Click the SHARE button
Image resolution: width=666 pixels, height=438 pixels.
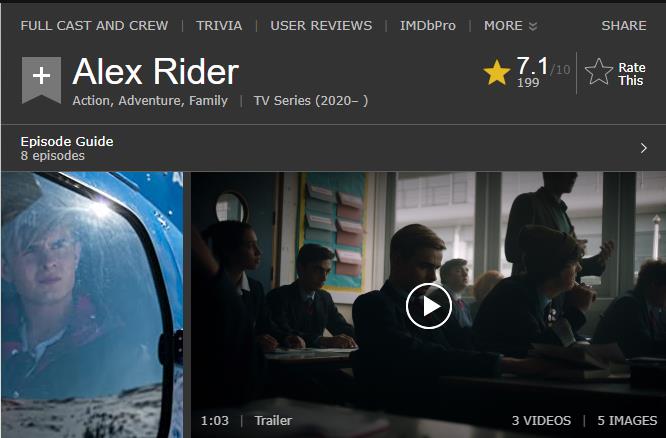pyautogui.click(x=624, y=25)
